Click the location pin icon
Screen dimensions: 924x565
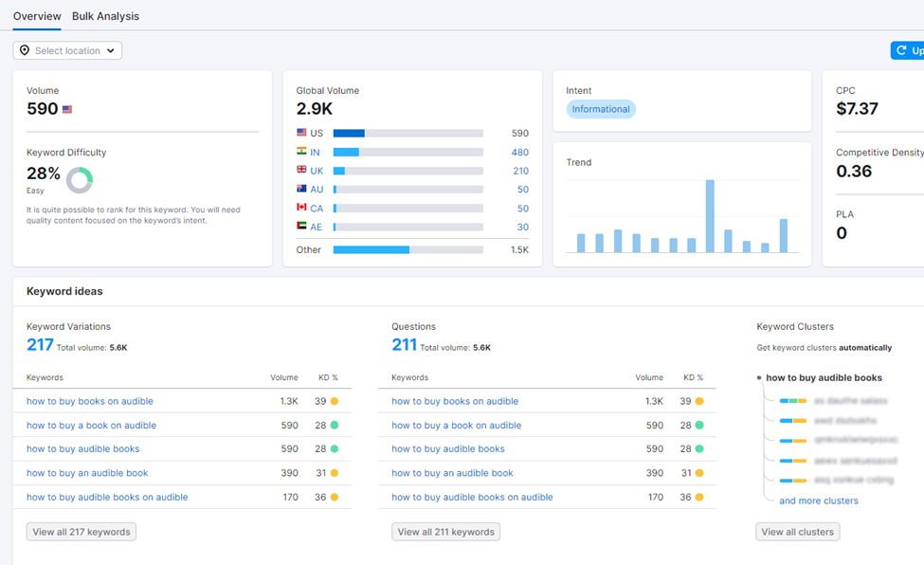click(x=25, y=51)
